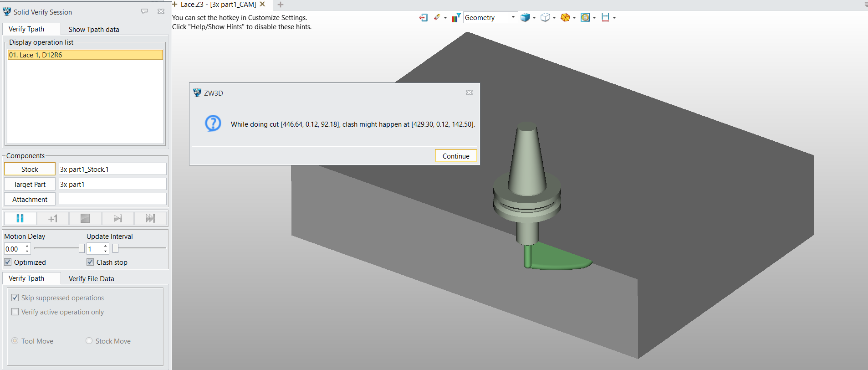Click the Motion Delay slider handle
Viewport: 868px width, 370px height.
[82, 248]
